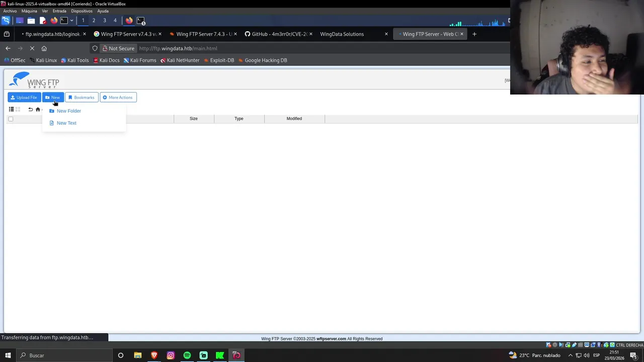Show hidden system tray icons chevron
The height and width of the screenshot is (362, 644).
pyautogui.click(x=570, y=355)
